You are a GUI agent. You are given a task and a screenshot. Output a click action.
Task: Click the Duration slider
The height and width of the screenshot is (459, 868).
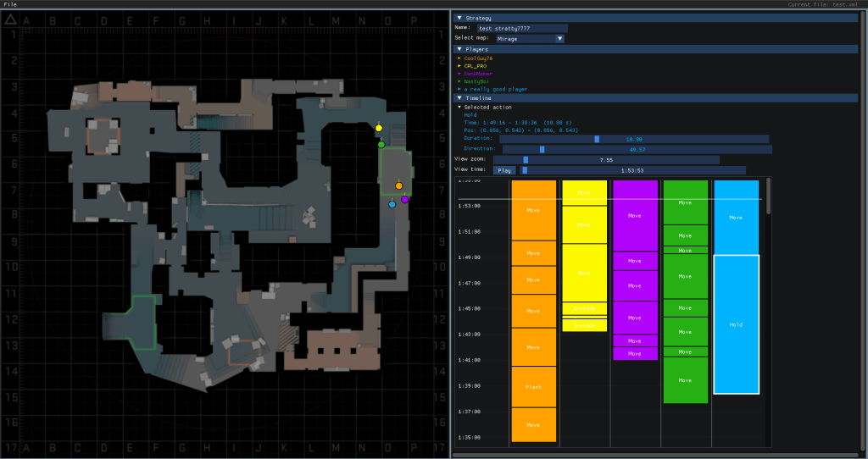pos(634,138)
